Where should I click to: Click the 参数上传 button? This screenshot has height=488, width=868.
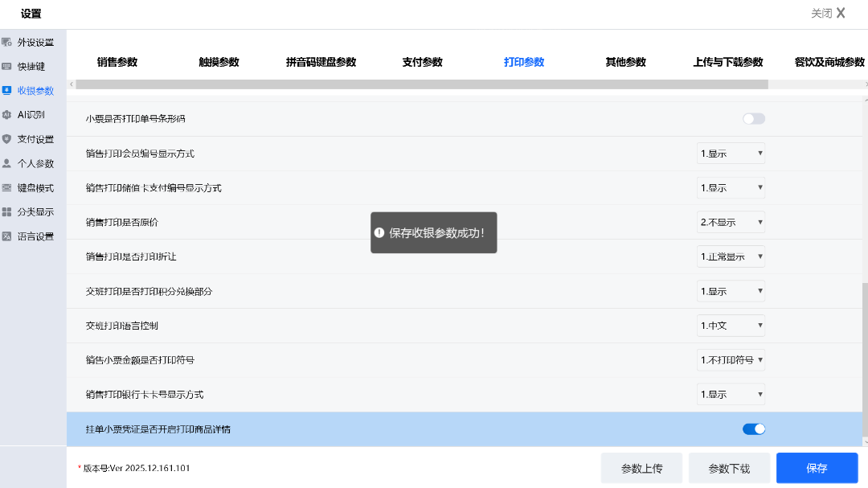click(641, 468)
